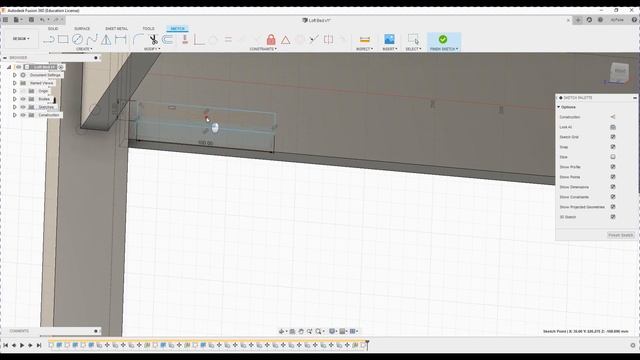The height and width of the screenshot is (360, 640).
Task: Collapse the Options section in Sketch Palette
Action: tap(559, 107)
